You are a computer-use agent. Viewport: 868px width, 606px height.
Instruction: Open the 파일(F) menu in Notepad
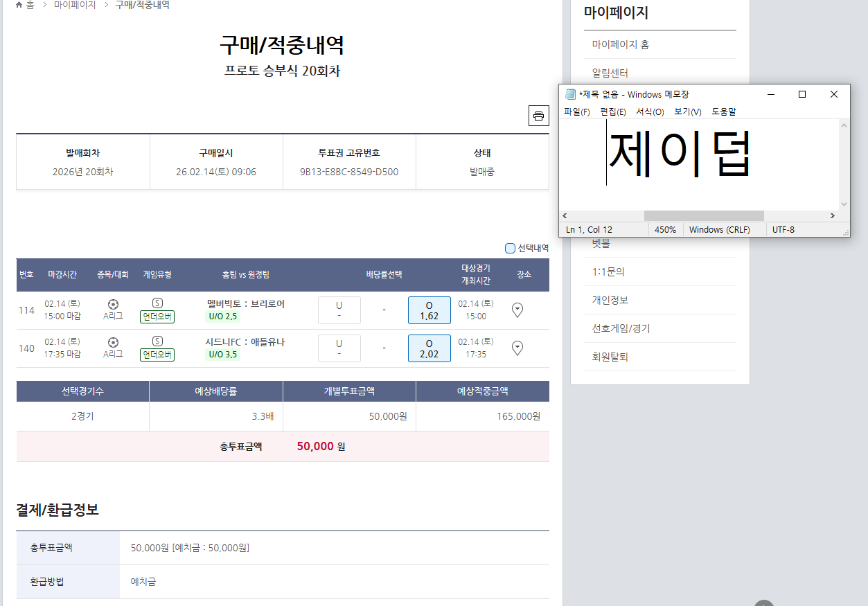click(x=576, y=112)
